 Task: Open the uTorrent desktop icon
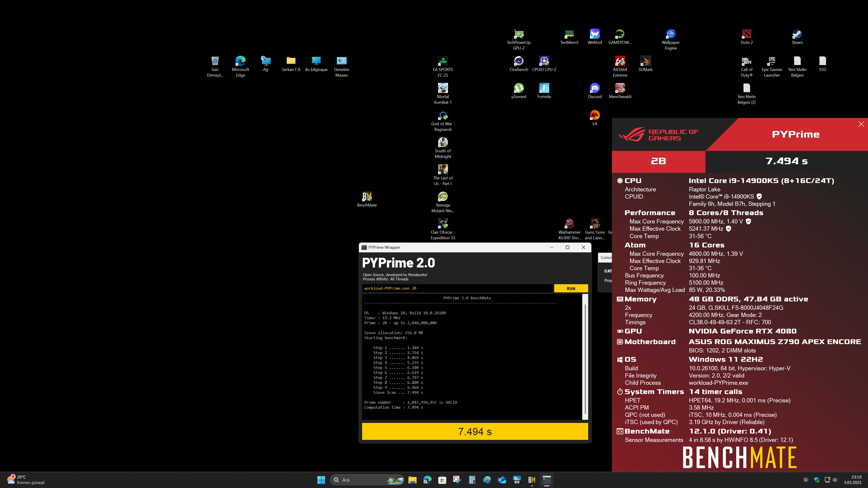[x=519, y=91]
